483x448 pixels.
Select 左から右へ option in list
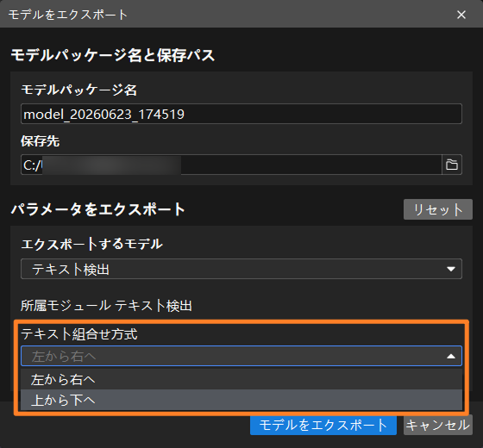241,379
